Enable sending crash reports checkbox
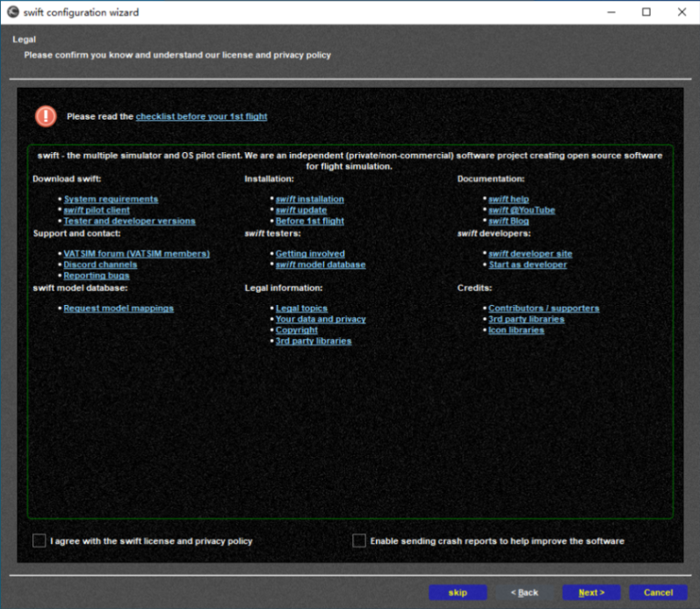 (x=359, y=541)
